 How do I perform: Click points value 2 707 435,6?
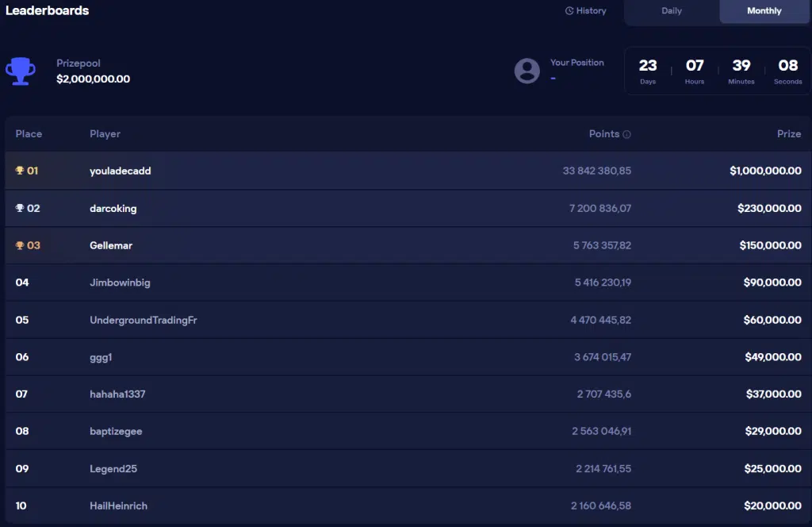point(603,394)
